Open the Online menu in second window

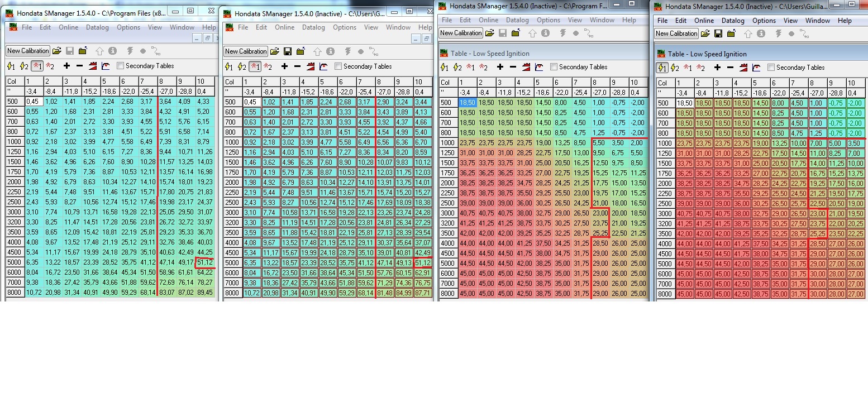point(284,27)
